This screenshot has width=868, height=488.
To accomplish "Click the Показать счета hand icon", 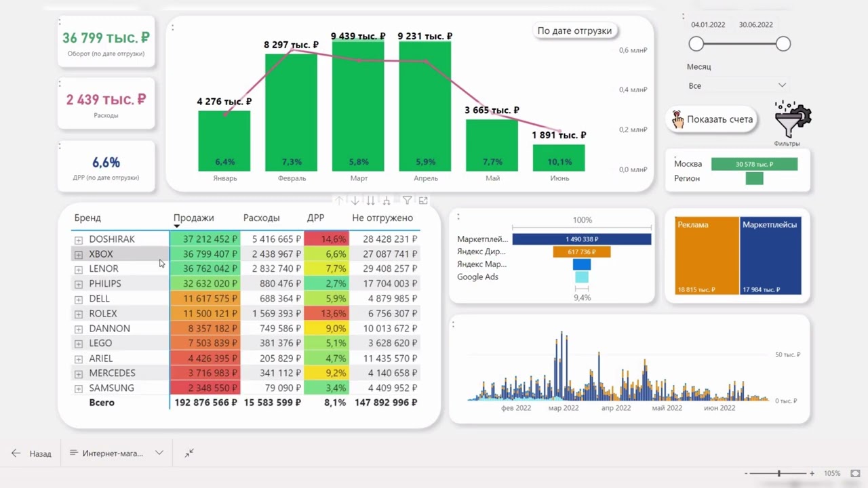I will [x=677, y=119].
